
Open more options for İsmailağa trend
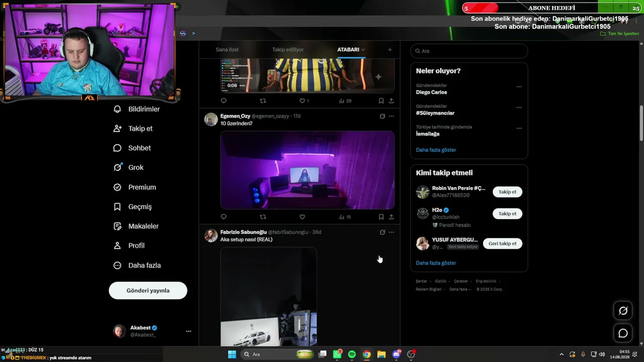[x=519, y=128]
